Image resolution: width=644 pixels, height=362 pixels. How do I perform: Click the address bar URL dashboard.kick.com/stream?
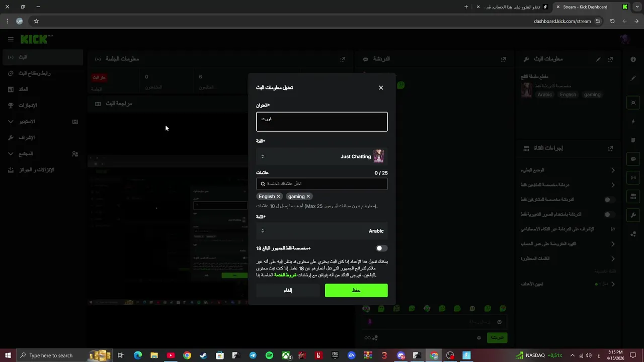click(x=562, y=21)
